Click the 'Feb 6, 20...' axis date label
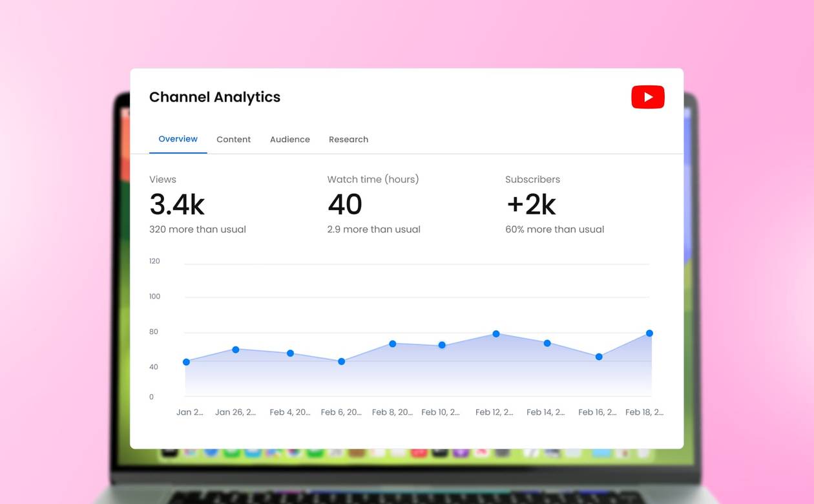The width and height of the screenshot is (814, 504). coord(341,412)
